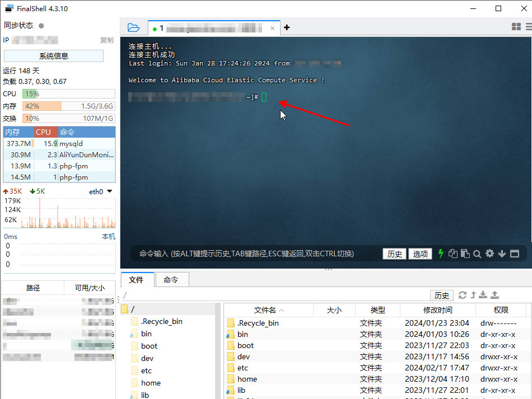Select the mysqld process row
Screen dimensions: 532x399
(59, 143)
